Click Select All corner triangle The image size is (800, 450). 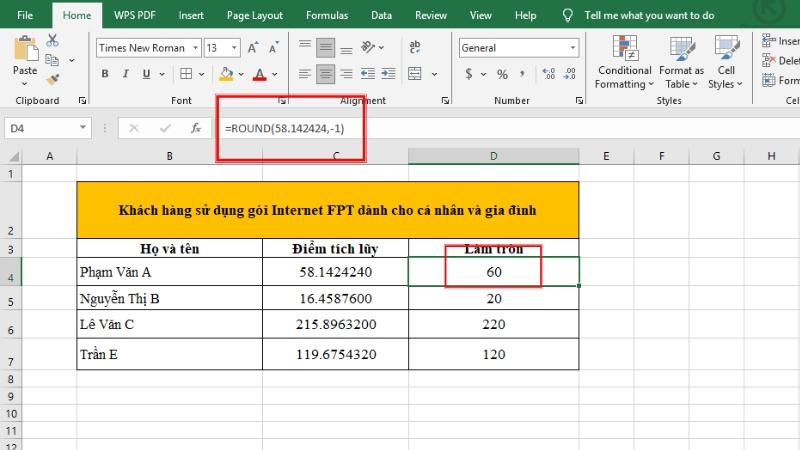click(13, 156)
